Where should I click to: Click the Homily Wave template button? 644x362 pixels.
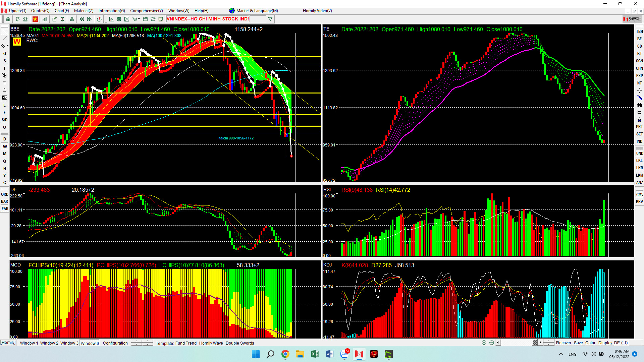point(211,343)
